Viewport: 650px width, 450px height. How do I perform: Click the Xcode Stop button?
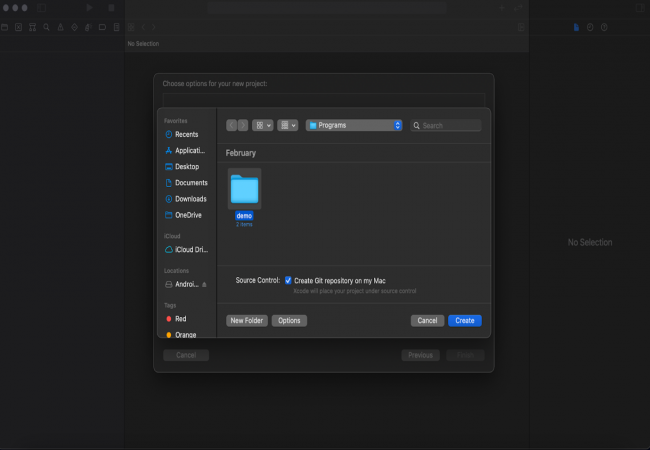click(x=111, y=7)
